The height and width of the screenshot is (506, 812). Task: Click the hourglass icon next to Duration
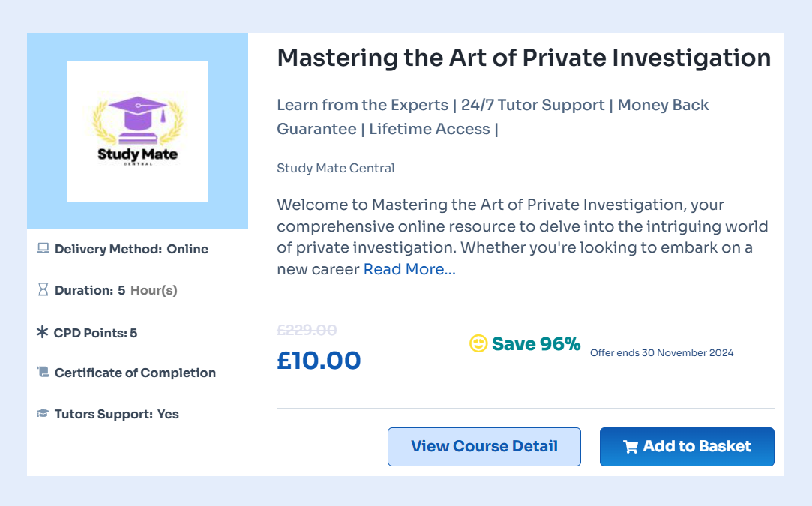[x=43, y=289]
